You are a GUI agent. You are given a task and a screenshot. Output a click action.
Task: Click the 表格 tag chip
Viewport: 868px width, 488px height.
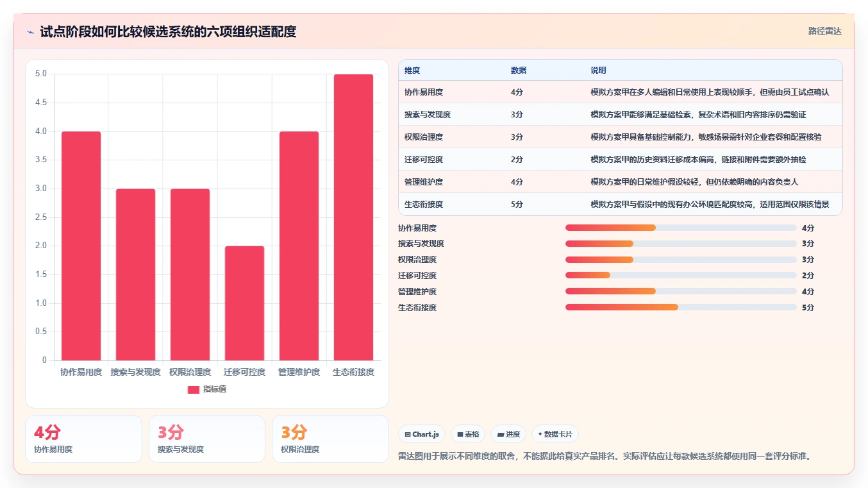(x=468, y=434)
